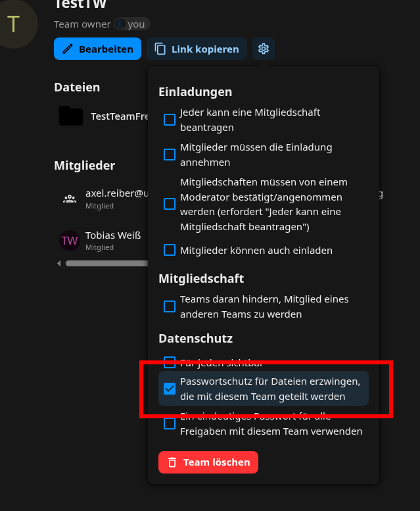
Task: Enable moderator confirmation of memberships checkbox
Action: pos(170,204)
